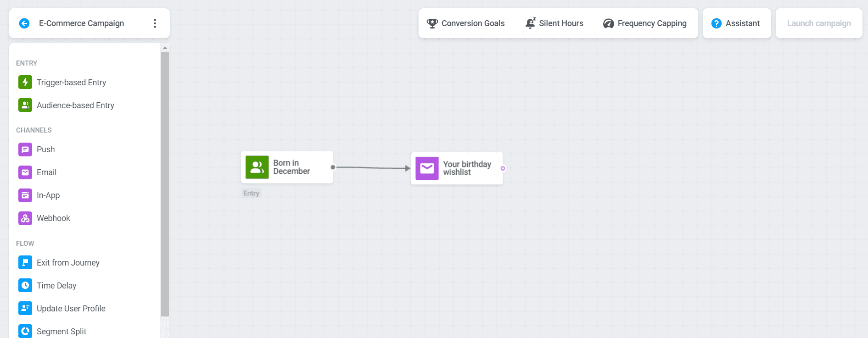Open Frequency Capping settings
868x338 pixels.
(644, 23)
